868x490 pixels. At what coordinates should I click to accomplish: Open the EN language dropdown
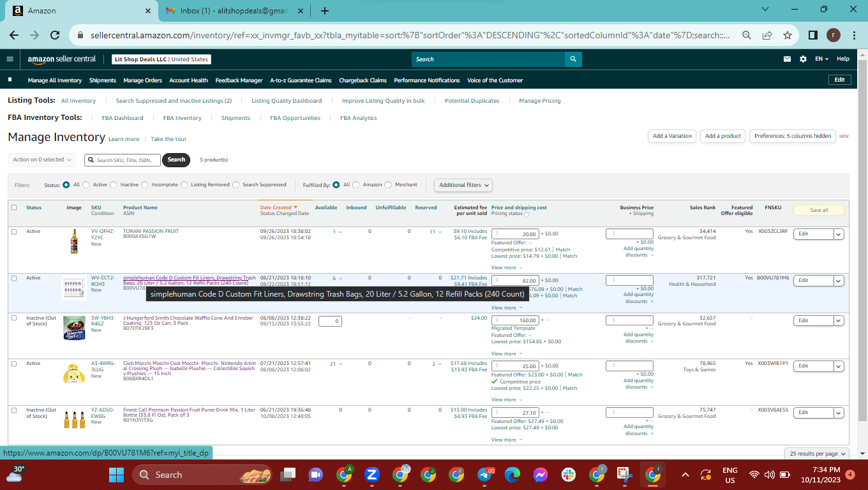coord(821,59)
